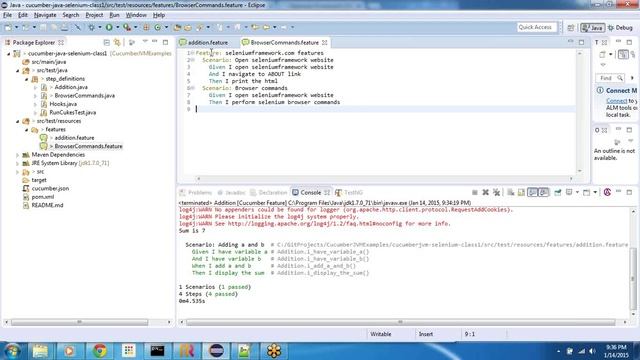The width and height of the screenshot is (640, 360).
Task: Open Windows Explorer from the taskbar
Action: pos(40,351)
